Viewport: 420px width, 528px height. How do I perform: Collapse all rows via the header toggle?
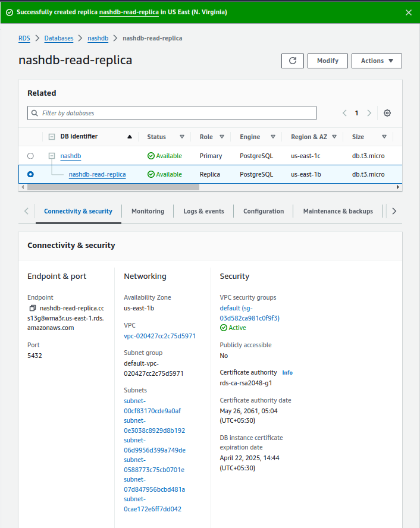pos(52,137)
